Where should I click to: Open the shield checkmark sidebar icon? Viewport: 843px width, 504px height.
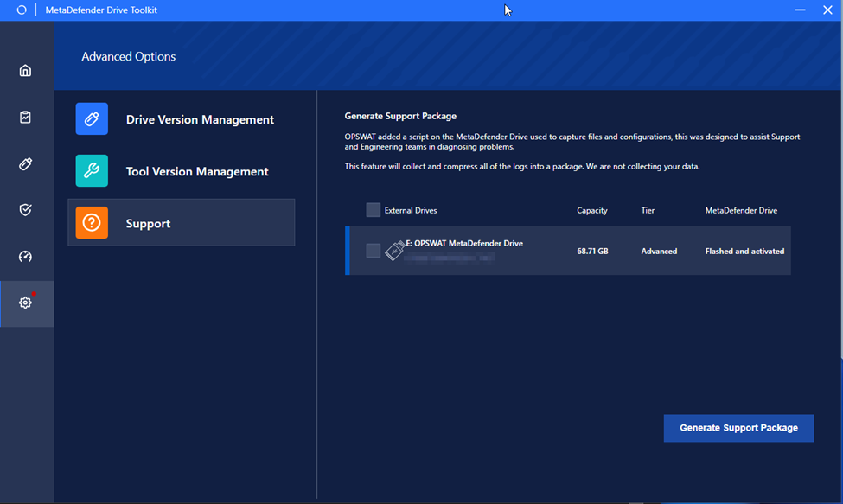(25, 209)
